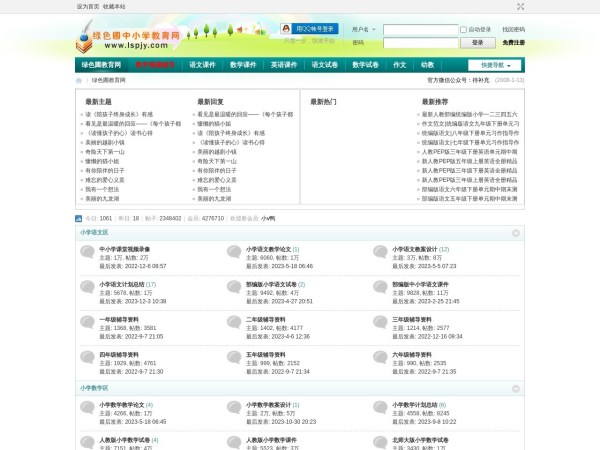Screen dimensions: 600x450
Task: Click the speech bubble icon beside 中小学课堂视频录像
Action: tap(88, 253)
